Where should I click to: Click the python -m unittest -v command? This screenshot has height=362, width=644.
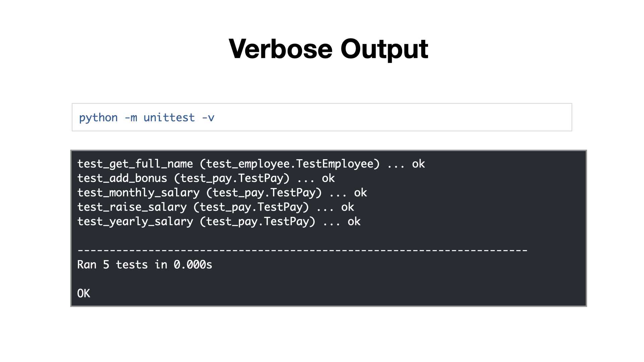[x=147, y=118]
